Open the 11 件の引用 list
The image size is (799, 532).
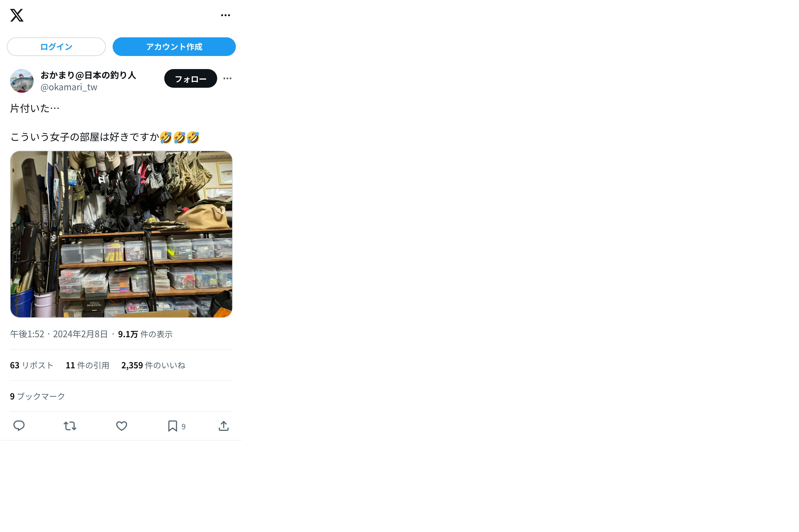88,365
